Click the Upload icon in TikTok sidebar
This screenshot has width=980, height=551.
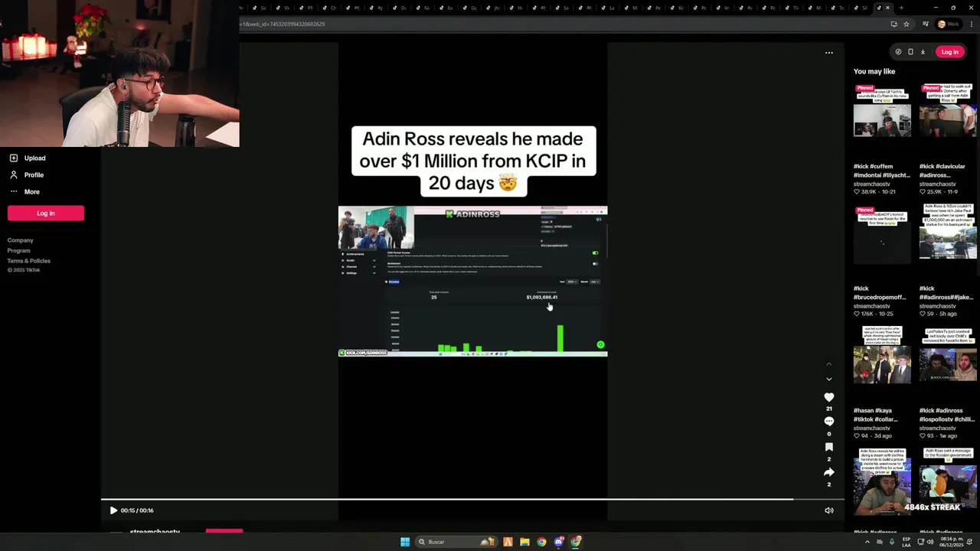point(14,158)
